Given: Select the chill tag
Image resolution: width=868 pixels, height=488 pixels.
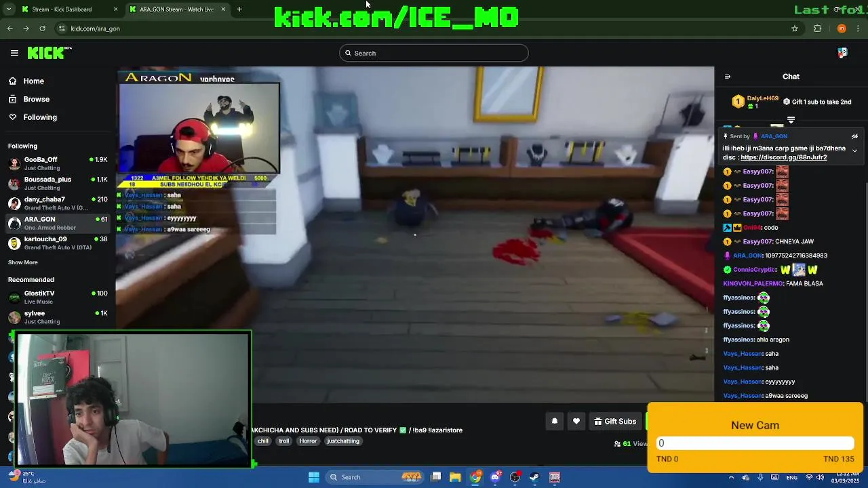Looking at the screenshot, I should (263, 441).
